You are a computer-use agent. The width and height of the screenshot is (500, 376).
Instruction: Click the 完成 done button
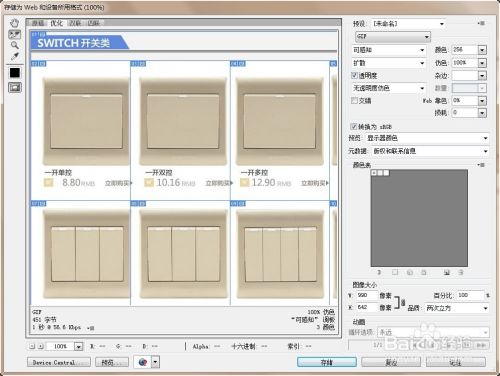(455, 362)
